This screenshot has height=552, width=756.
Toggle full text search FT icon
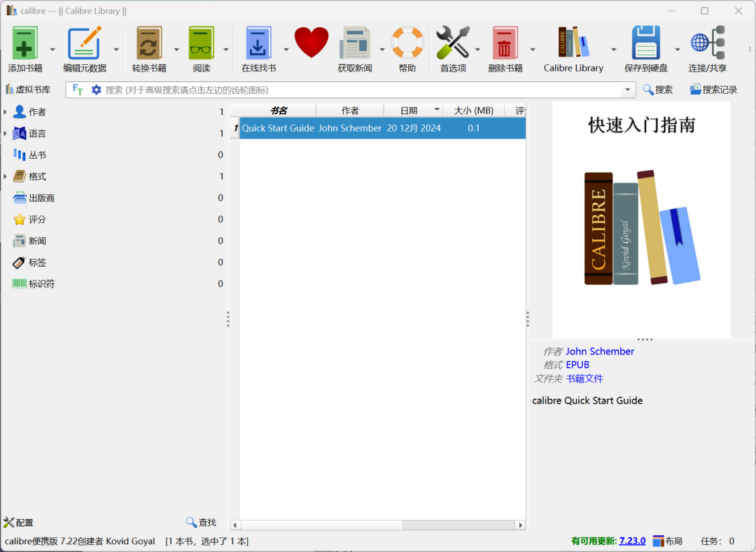pyautogui.click(x=78, y=90)
